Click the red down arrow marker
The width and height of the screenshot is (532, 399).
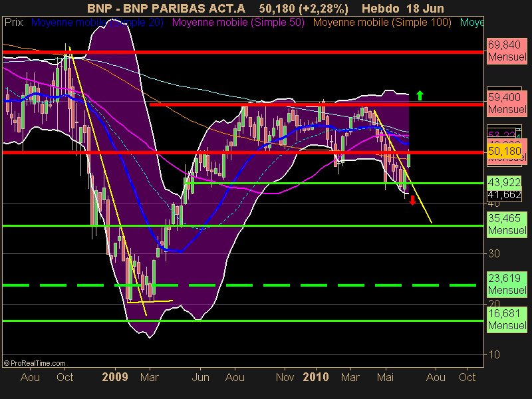click(x=412, y=201)
